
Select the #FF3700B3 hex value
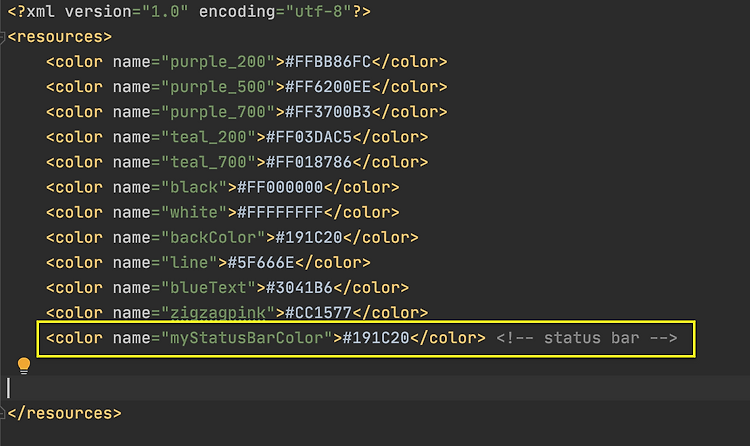328,112
